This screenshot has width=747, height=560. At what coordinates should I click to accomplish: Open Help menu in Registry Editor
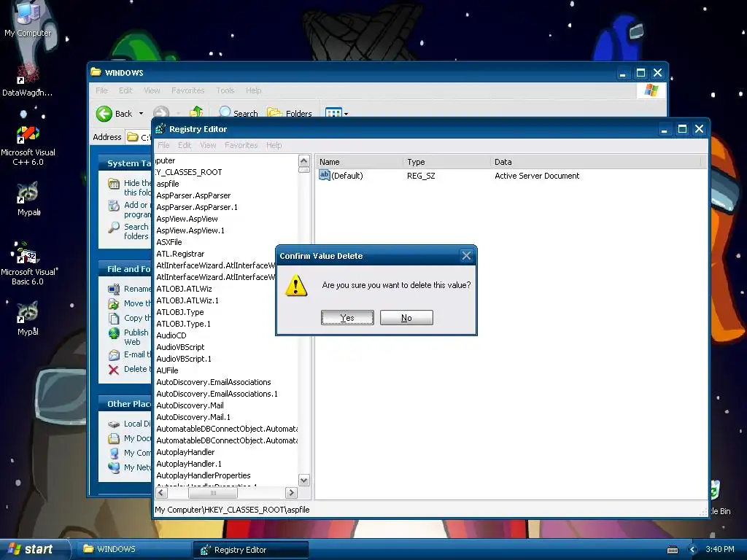[274, 145]
